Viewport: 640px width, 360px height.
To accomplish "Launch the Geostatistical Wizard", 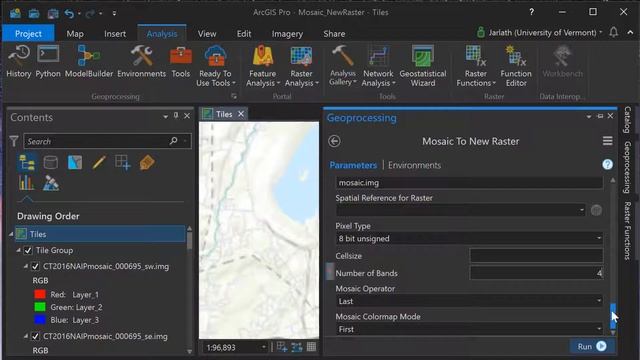I will [x=422, y=66].
